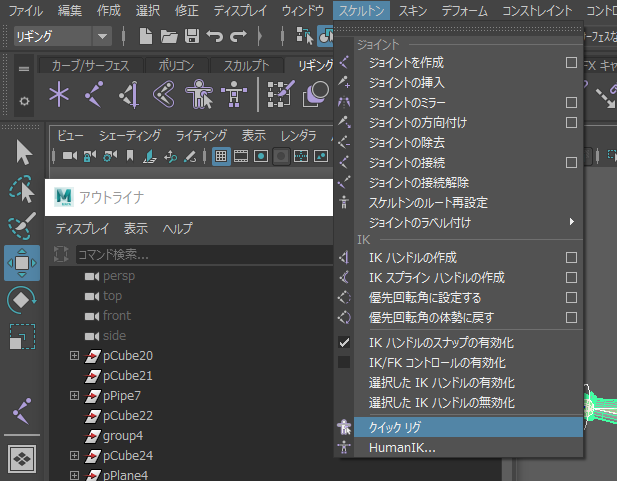Screen dimensions: 617x481
Task: Activate the Paint Selection tool
Action: pos(22,226)
